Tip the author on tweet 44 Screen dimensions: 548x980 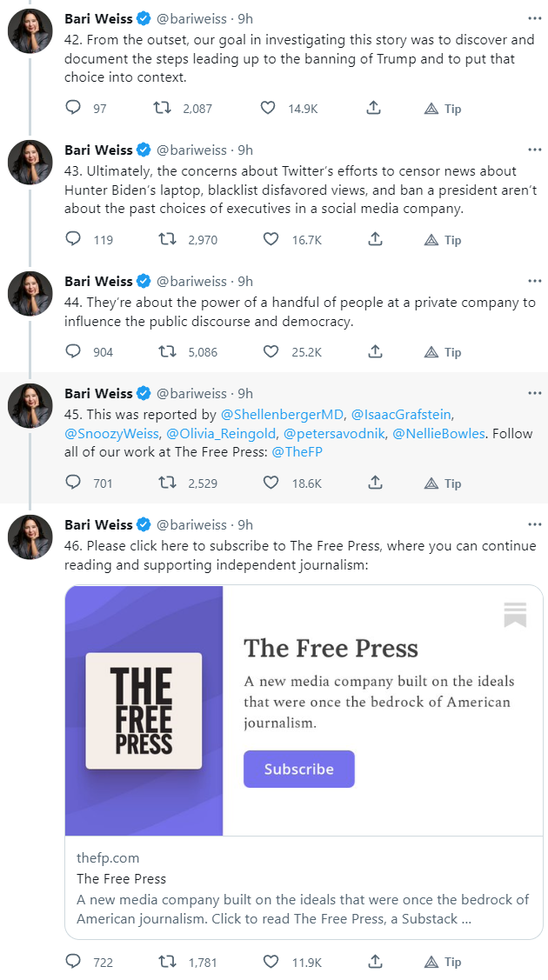(443, 352)
